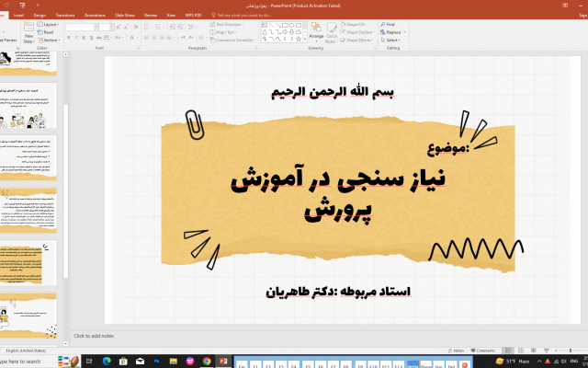Click the Arrange button
This screenshot has height=368, width=588.
316,30
